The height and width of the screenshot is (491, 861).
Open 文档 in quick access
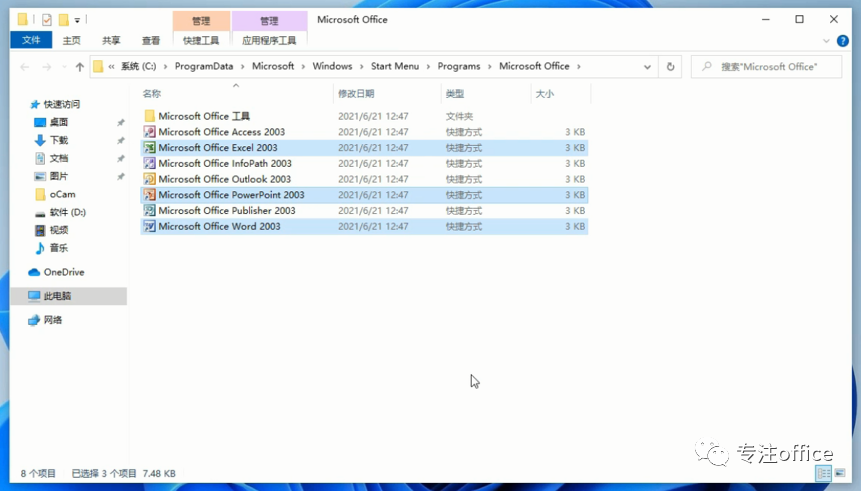(x=59, y=158)
